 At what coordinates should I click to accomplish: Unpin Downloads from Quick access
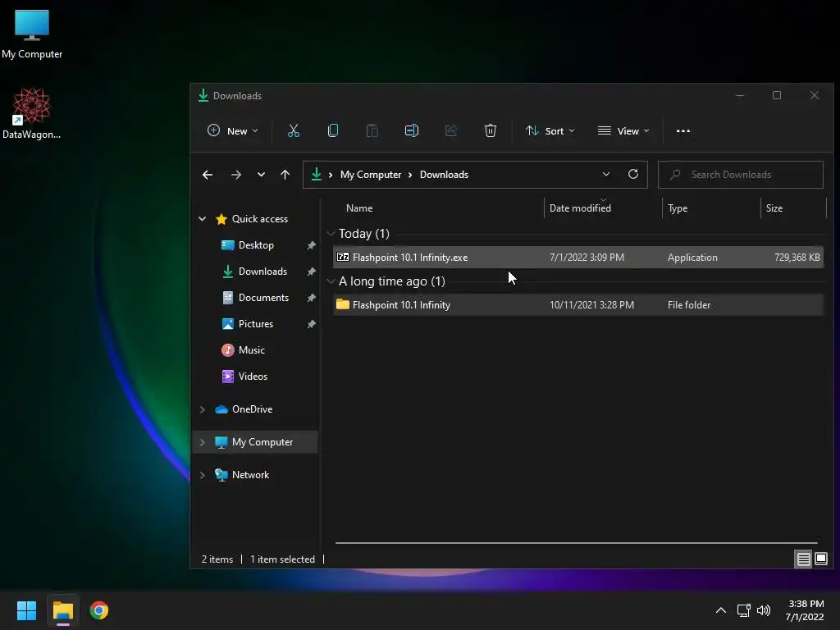(311, 272)
